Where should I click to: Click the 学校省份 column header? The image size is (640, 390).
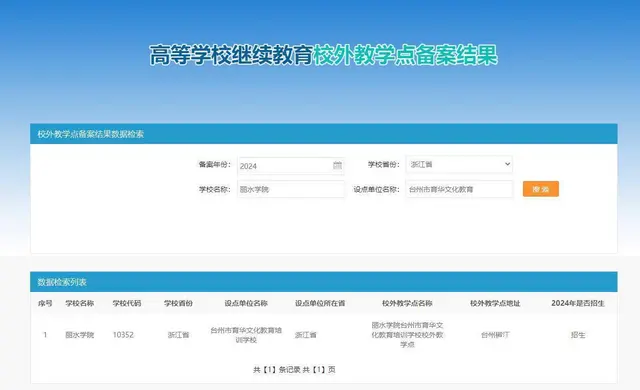178,303
